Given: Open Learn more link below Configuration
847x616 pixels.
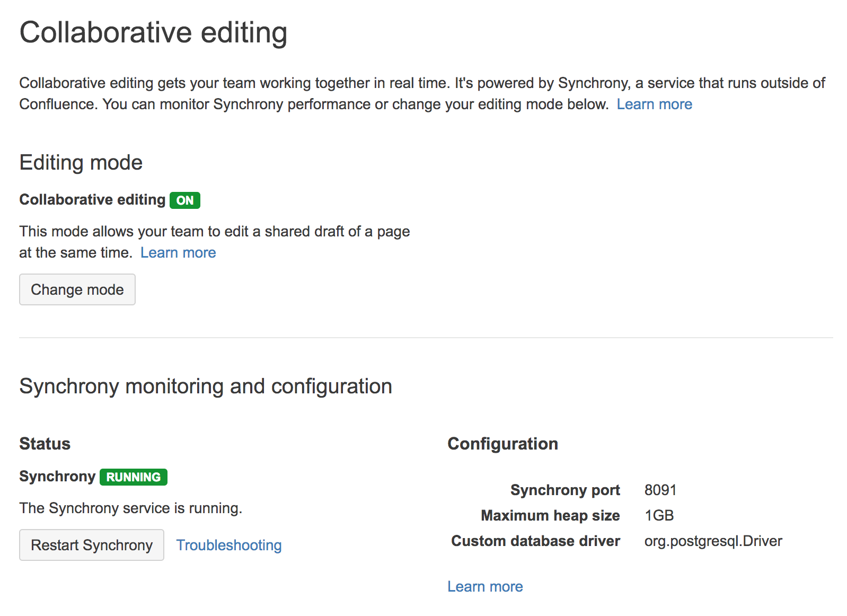Looking at the screenshot, I should (x=485, y=586).
